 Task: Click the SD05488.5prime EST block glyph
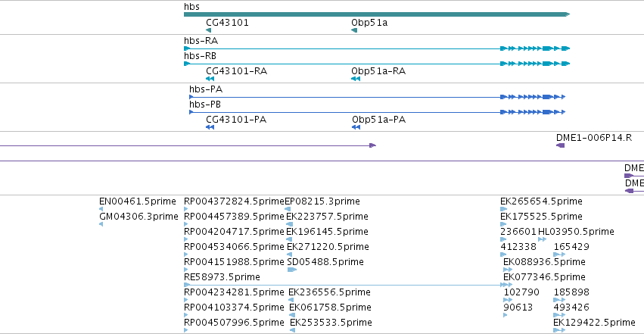pos(291,270)
